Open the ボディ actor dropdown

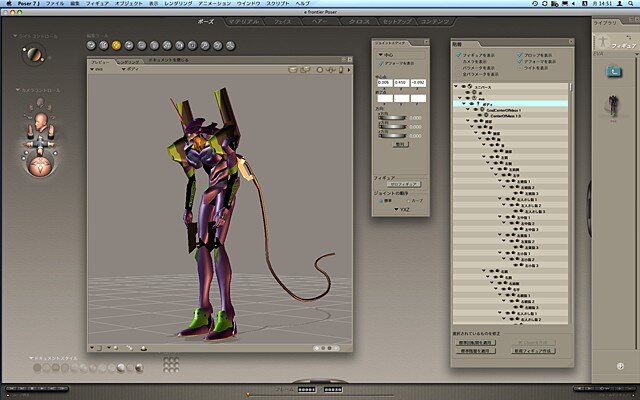coord(130,69)
